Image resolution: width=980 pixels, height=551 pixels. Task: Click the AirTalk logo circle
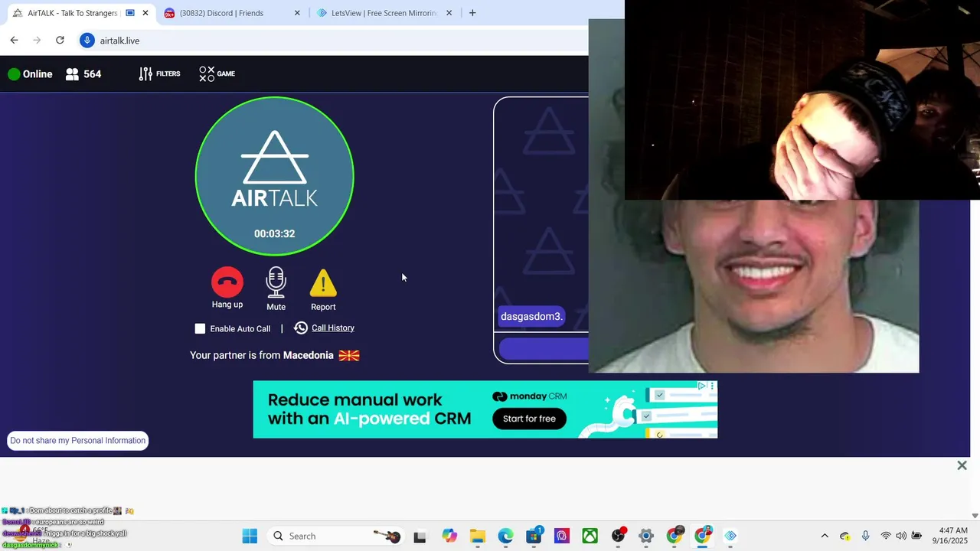tap(274, 176)
